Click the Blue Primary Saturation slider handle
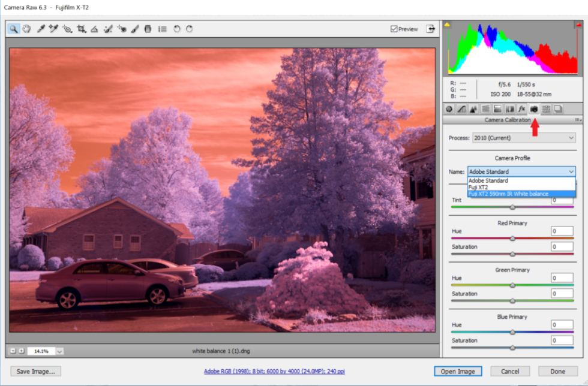Viewport: 588px width, 386px height. [512, 348]
